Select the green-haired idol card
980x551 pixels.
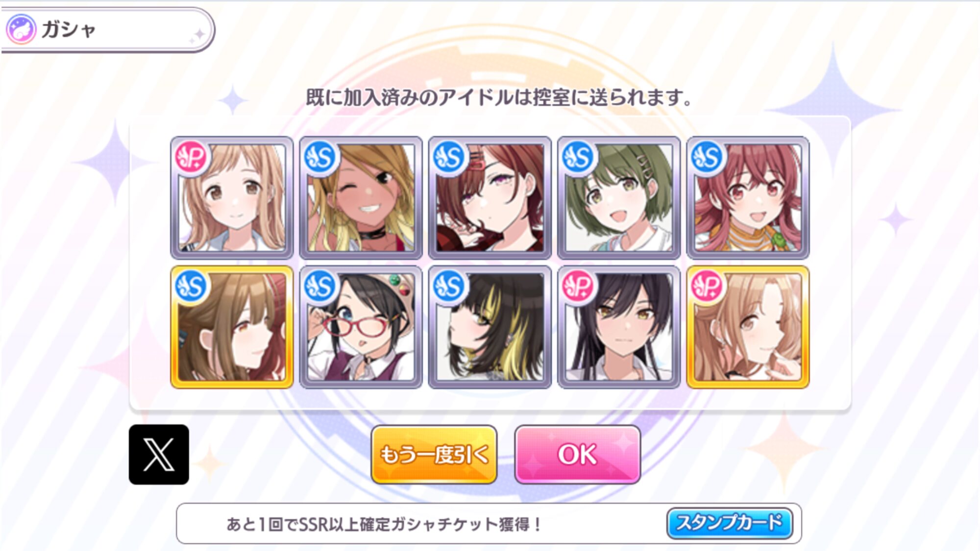coord(619,198)
